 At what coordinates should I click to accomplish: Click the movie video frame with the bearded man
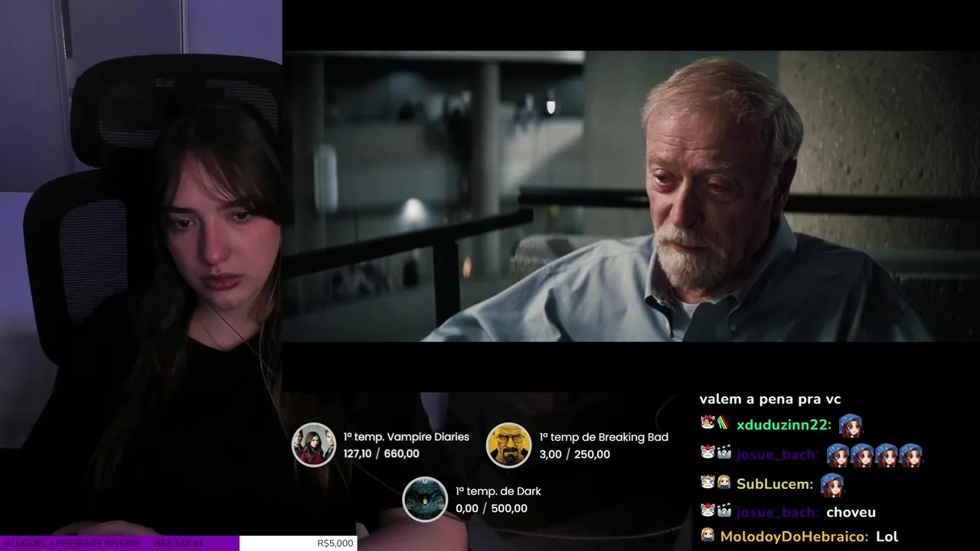click(x=631, y=196)
